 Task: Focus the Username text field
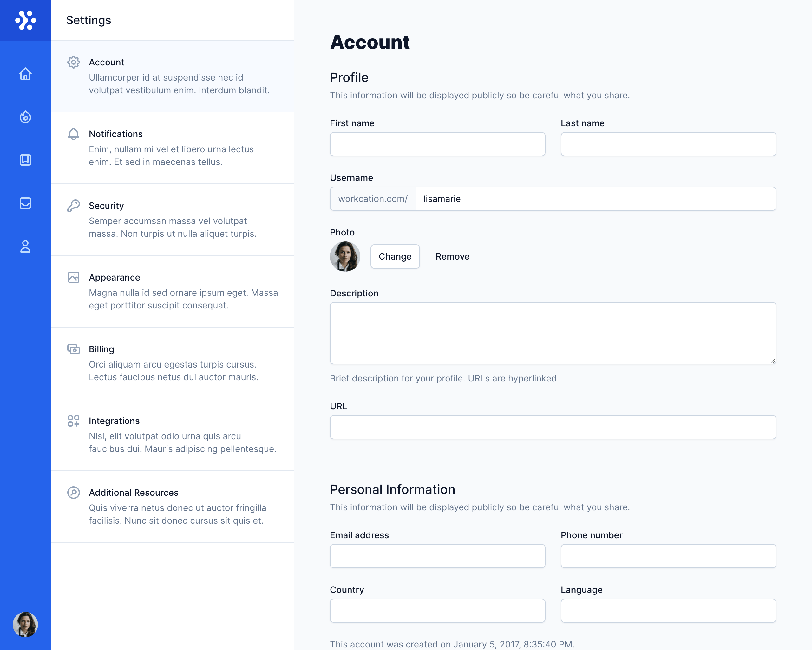(595, 199)
